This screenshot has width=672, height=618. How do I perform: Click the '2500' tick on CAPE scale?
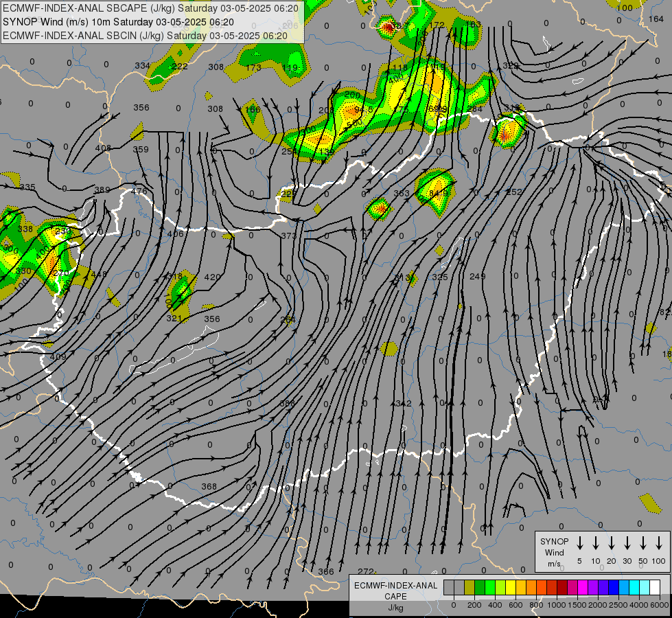tap(618, 605)
